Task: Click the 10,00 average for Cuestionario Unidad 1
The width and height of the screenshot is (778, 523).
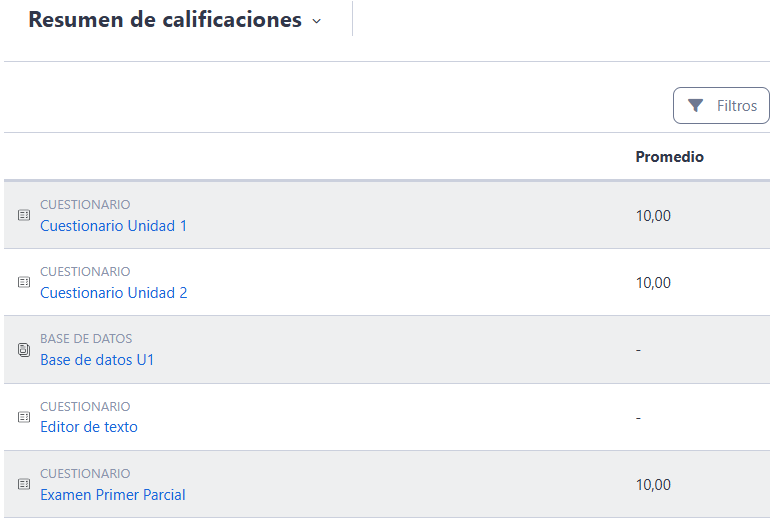Action: click(x=653, y=215)
